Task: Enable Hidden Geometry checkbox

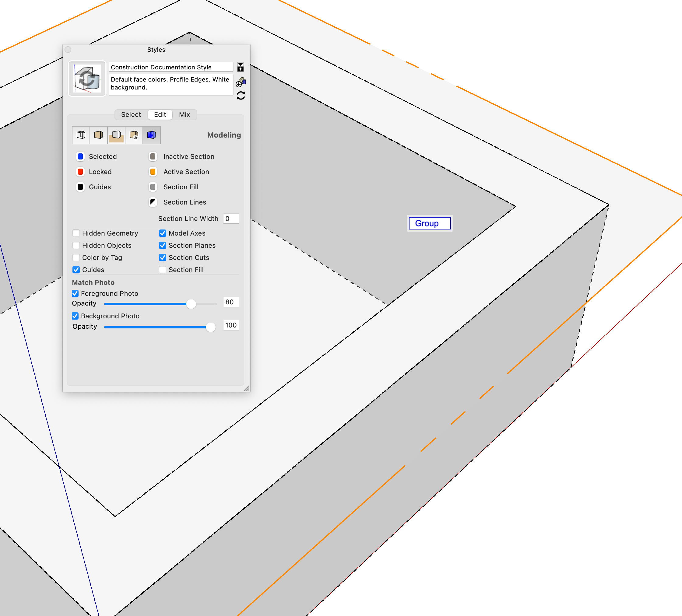Action: click(x=76, y=233)
